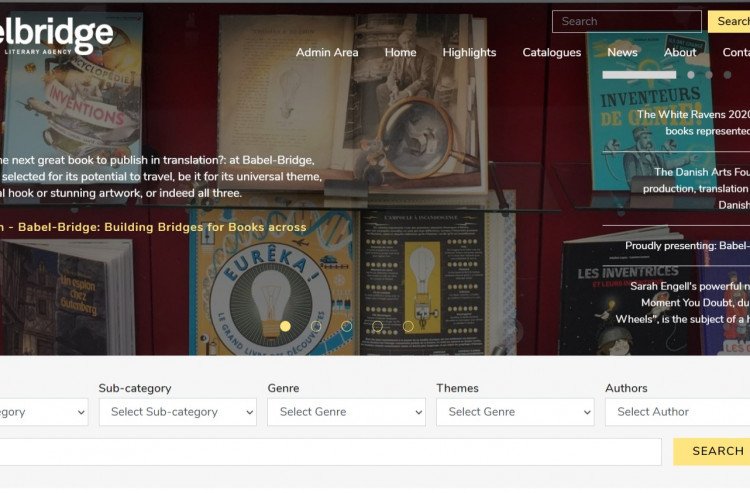The image size is (750, 493).
Task: Select the third hero carousel dot
Action: pyautogui.click(x=346, y=326)
